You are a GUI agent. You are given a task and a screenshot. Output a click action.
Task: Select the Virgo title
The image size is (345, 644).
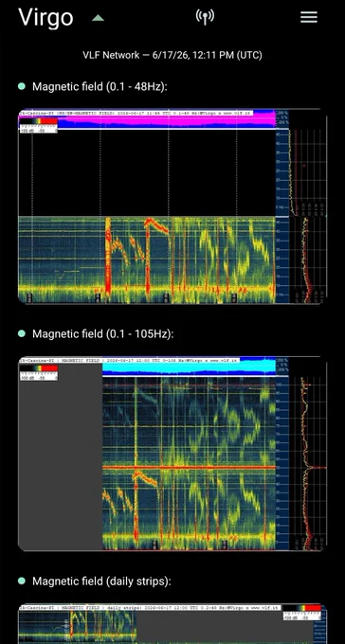45,17
